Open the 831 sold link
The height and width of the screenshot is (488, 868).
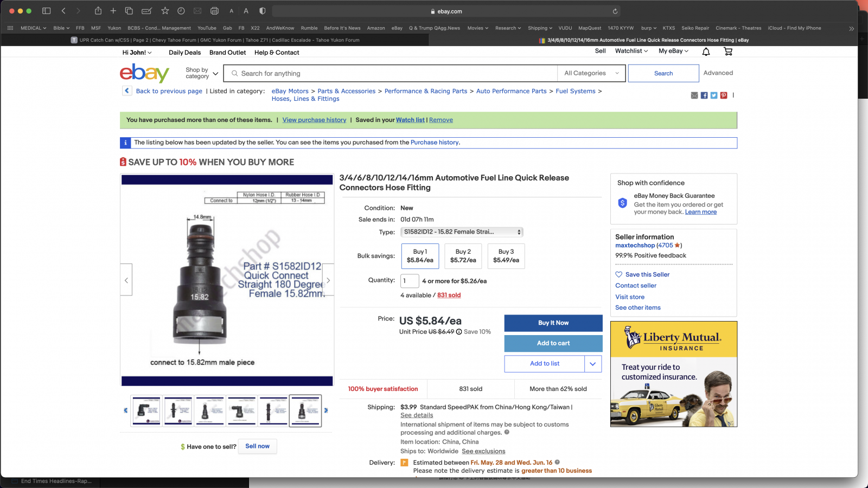click(x=449, y=295)
